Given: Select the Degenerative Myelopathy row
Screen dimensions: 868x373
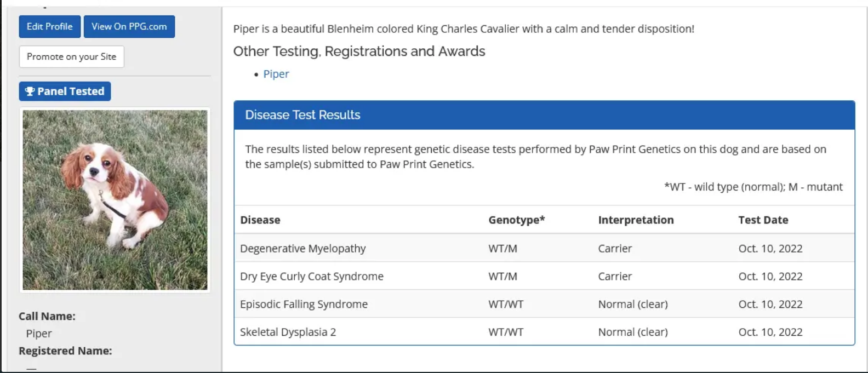Looking at the screenshot, I should [x=302, y=249].
